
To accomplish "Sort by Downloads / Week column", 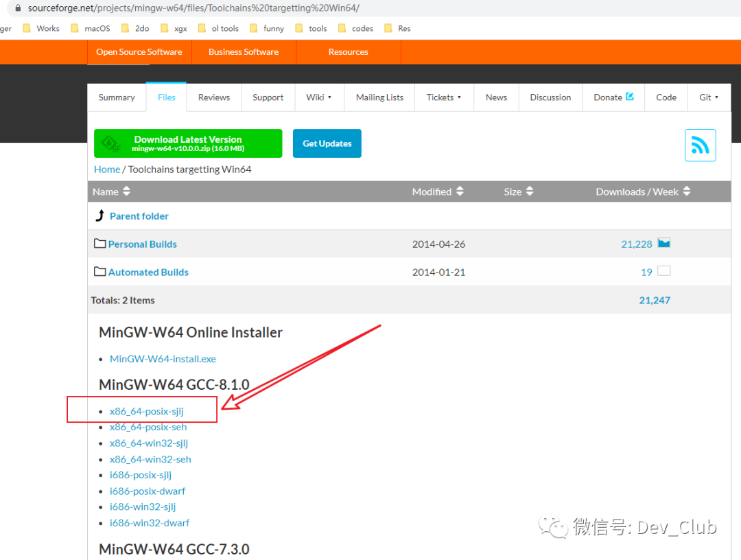I will pos(643,191).
